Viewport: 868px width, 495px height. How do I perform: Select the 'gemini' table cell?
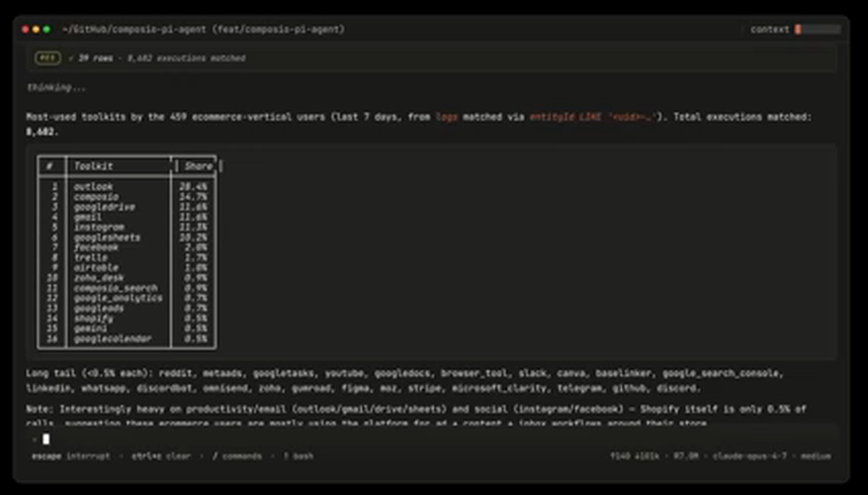click(91, 328)
